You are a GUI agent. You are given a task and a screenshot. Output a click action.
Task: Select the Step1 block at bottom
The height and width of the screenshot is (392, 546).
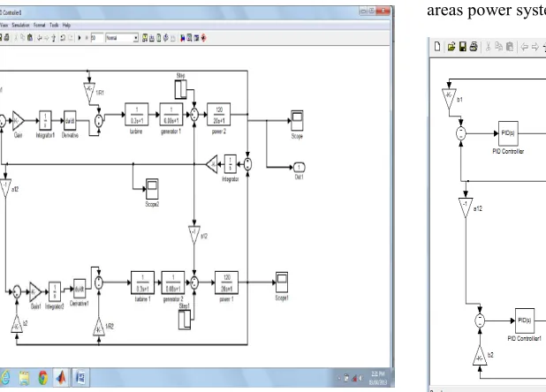click(x=185, y=320)
